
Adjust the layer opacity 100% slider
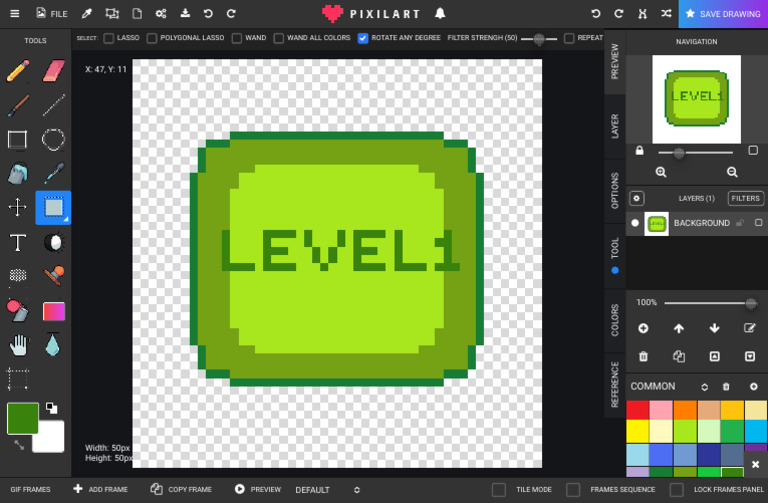pos(711,303)
